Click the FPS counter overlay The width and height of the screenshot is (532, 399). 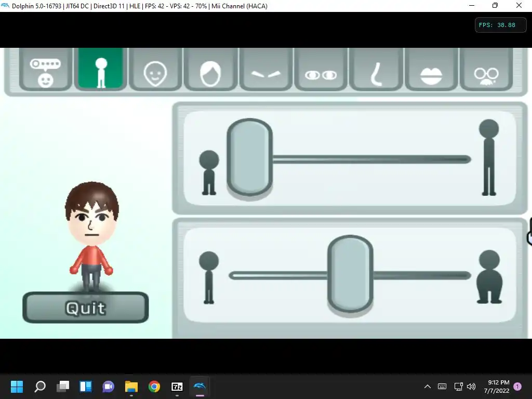500,25
